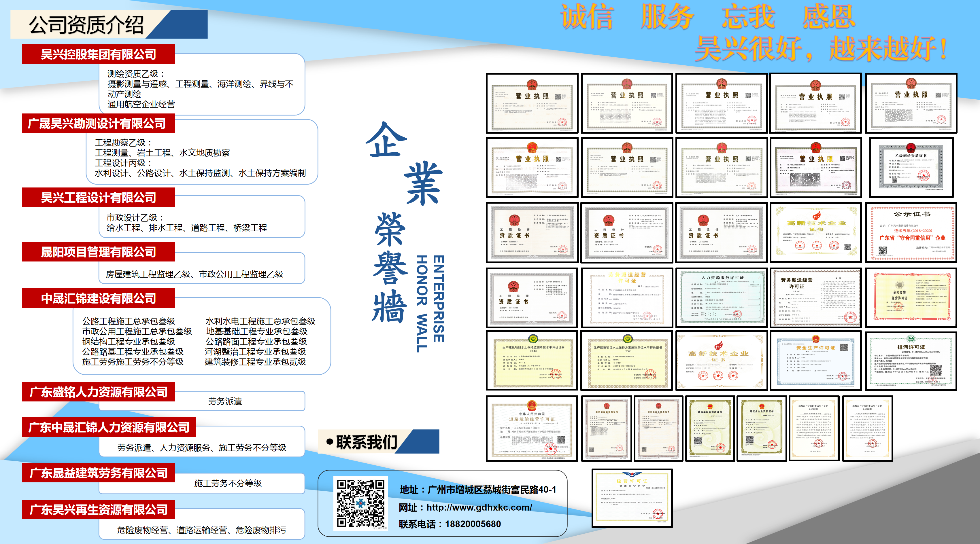980x544 pixels.
Task: Click the 晟阳项目管理有限公司 label
Action: coord(99,252)
